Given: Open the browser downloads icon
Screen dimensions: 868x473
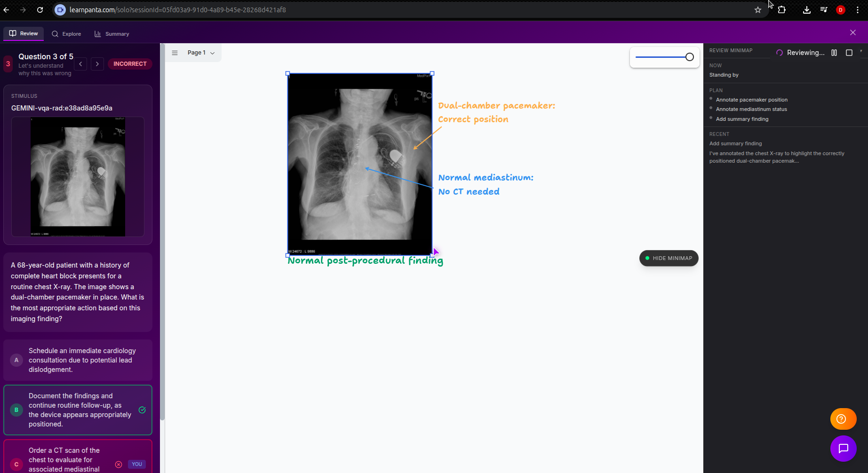Looking at the screenshot, I should click(x=807, y=10).
